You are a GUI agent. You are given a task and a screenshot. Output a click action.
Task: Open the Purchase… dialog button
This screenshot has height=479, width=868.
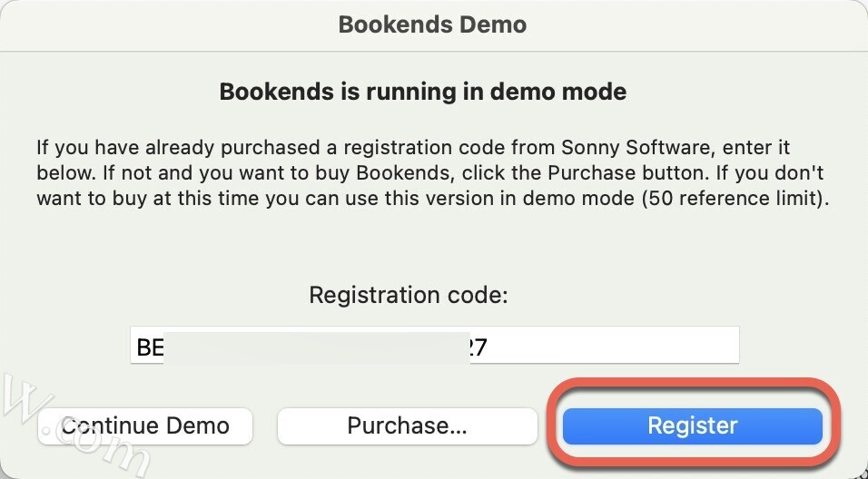click(407, 425)
